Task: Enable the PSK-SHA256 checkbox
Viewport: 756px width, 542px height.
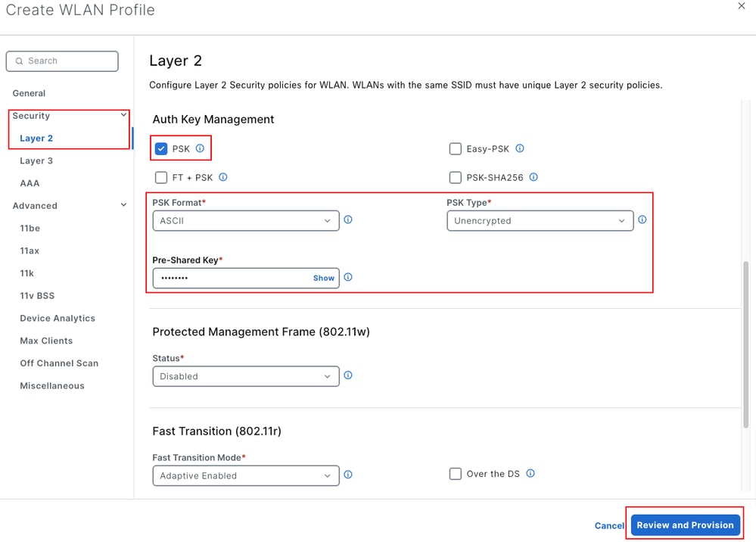Action: pos(455,177)
